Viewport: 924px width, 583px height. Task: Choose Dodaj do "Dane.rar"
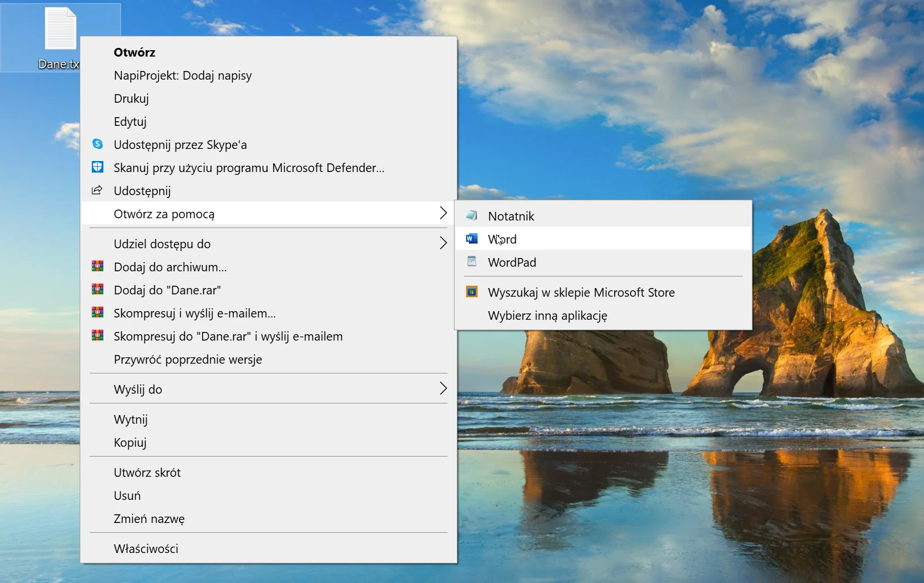click(269, 290)
